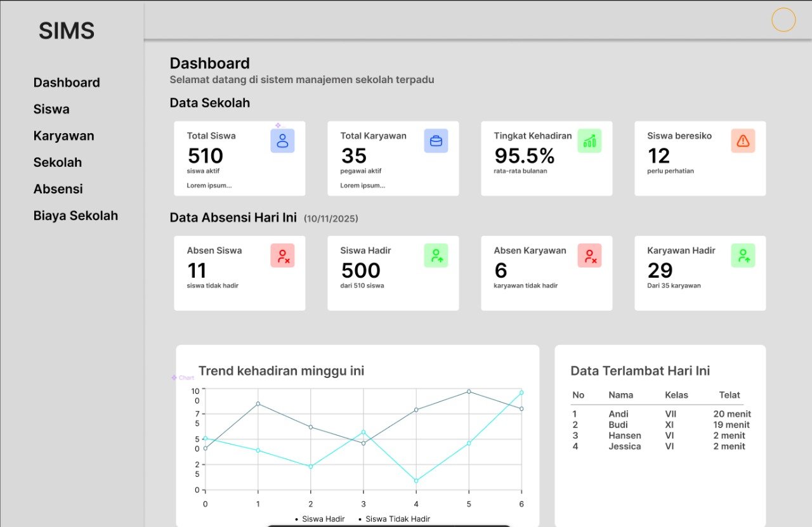Open the Biaya Sekolah menu
This screenshot has height=527, width=812.
click(x=75, y=216)
